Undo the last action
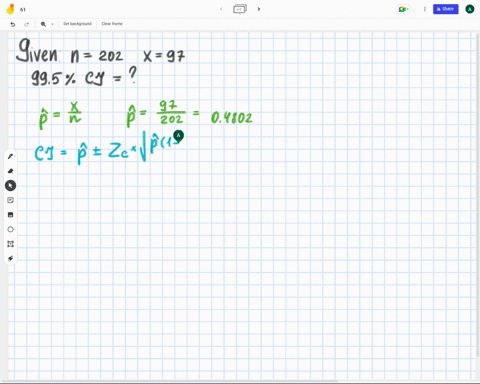The width and height of the screenshot is (480, 384). 13,24
